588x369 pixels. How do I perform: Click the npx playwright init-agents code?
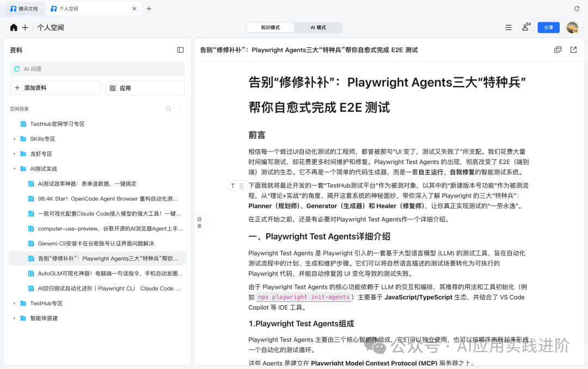(x=304, y=297)
